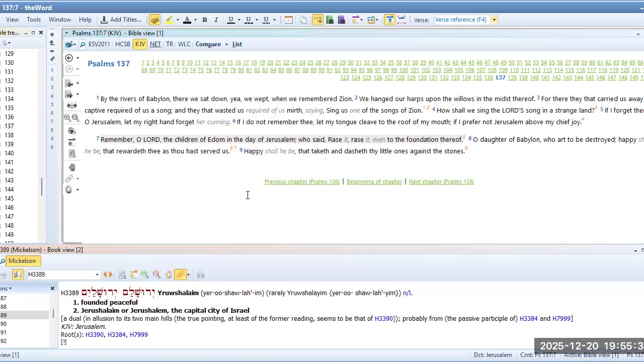644x362 pixels.
Task: Switch to the ESV2011 translation
Action: click(99, 44)
